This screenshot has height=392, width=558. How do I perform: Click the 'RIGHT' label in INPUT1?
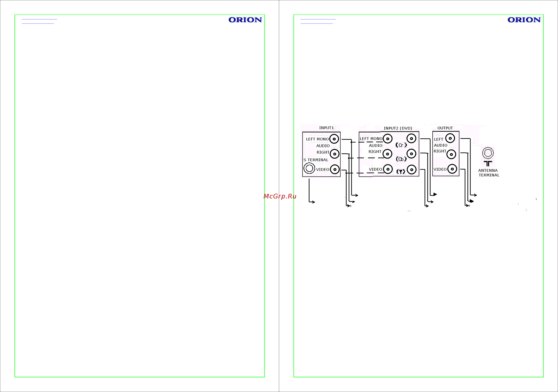point(323,152)
